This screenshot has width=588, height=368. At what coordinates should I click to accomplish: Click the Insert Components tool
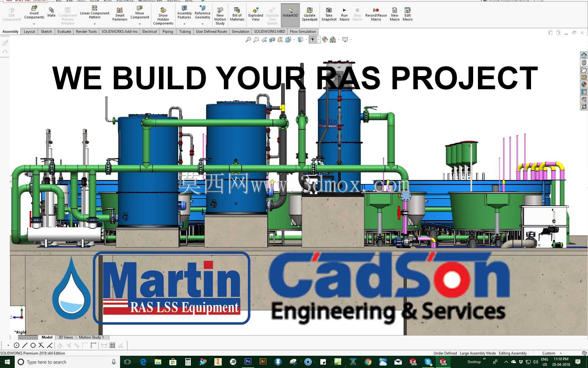tap(34, 13)
